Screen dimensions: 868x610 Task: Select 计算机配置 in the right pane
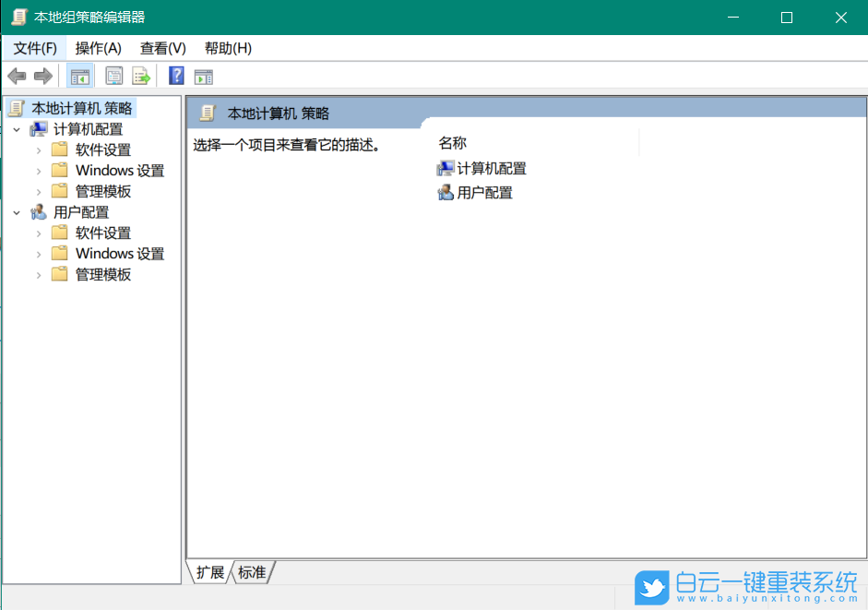491,168
